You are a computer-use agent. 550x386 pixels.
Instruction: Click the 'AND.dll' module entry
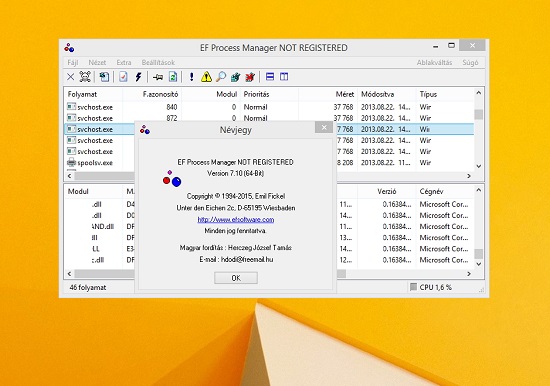click(103, 226)
